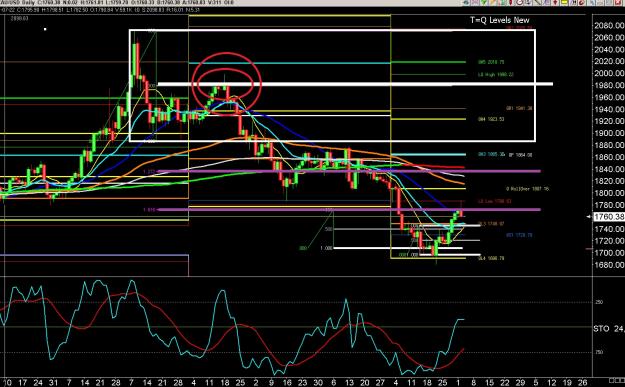Click the BP 1864 level label

pos(520,155)
